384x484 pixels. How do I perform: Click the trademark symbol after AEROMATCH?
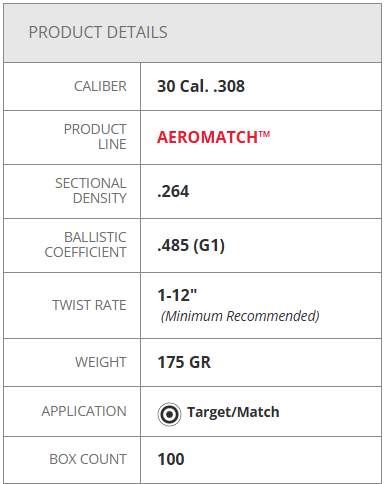[264, 134]
